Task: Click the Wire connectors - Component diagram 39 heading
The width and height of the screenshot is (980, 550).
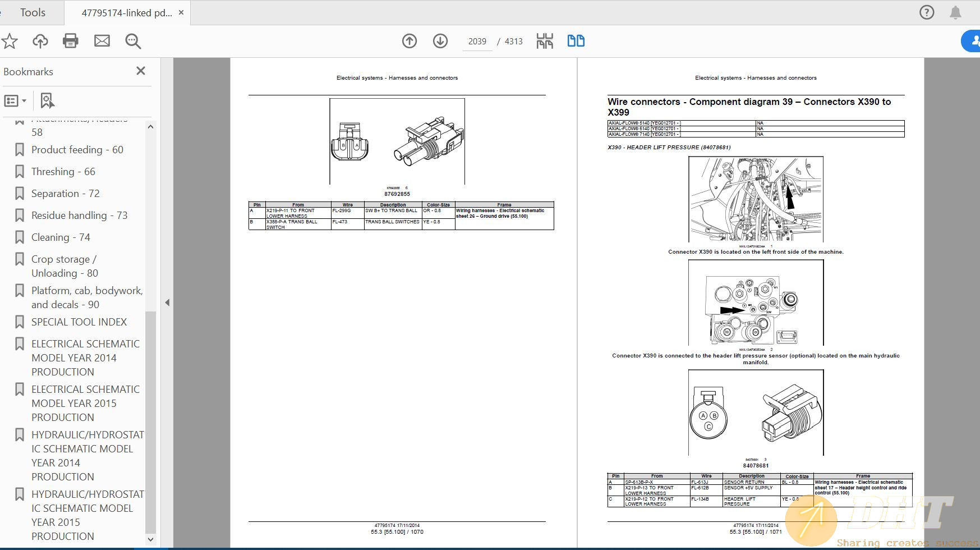Action: [x=749, y=107]
